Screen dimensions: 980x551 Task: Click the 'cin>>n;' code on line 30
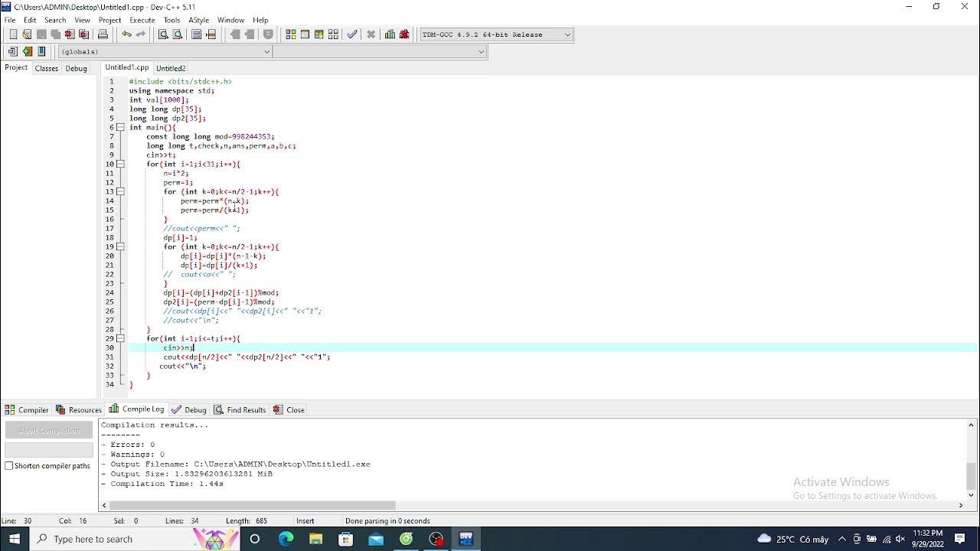click(x=178, y=347)
